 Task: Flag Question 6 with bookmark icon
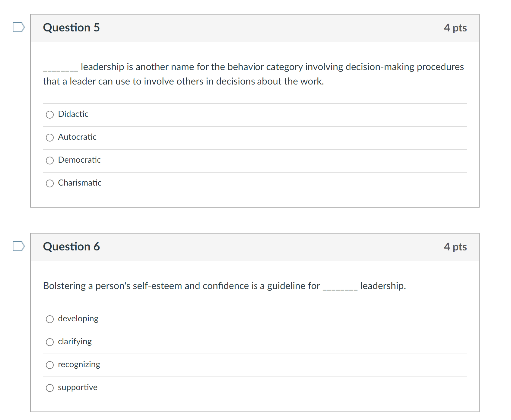pyautogui.click(x=18, y=246)
